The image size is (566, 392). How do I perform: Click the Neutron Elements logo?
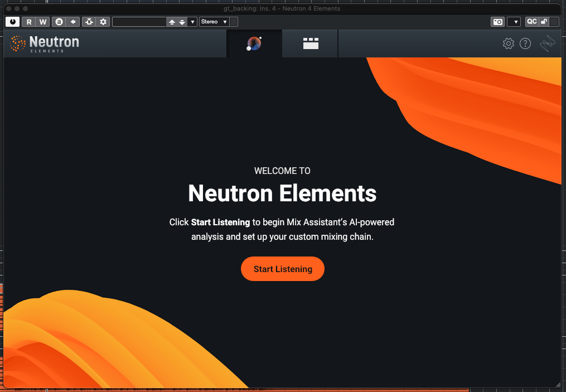(45, 43)
